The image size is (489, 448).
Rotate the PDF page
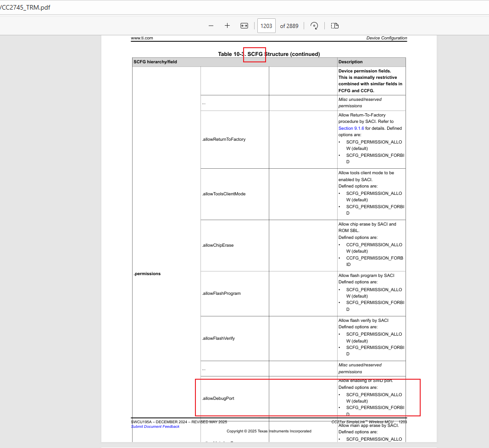click(x=314, y=26)
